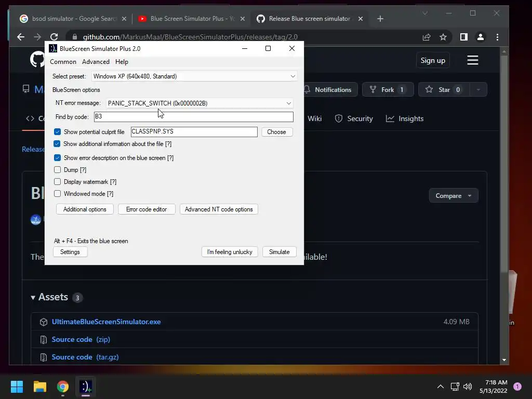Open the Settings button in simulator

70,252
